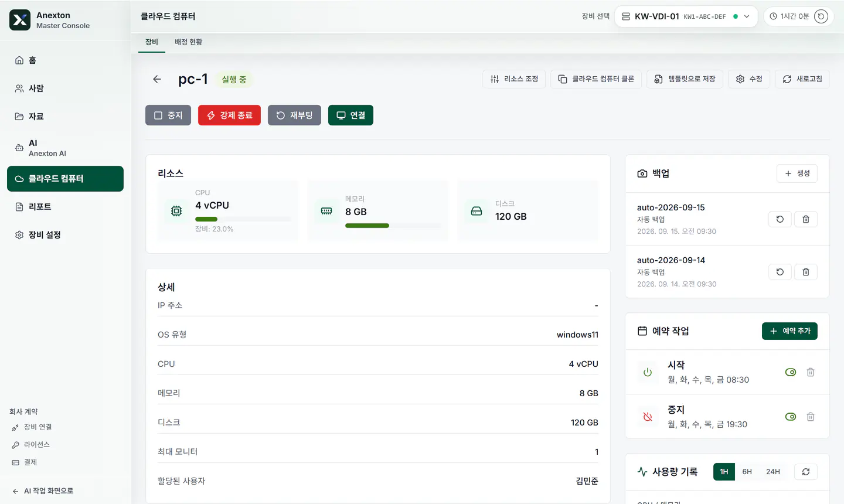Toggle the 시작 schedule switch
844x504 pixels.
(x=791, y=372)
